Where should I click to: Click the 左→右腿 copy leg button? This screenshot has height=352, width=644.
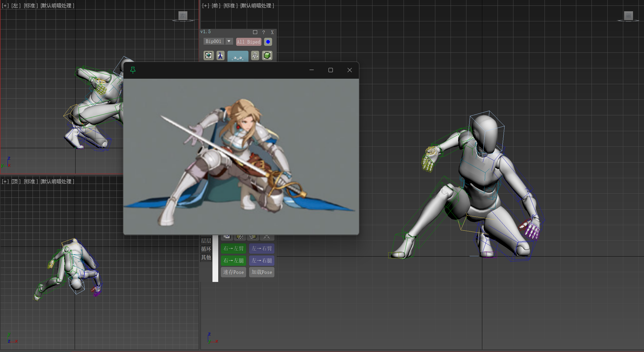pos(262,261)
